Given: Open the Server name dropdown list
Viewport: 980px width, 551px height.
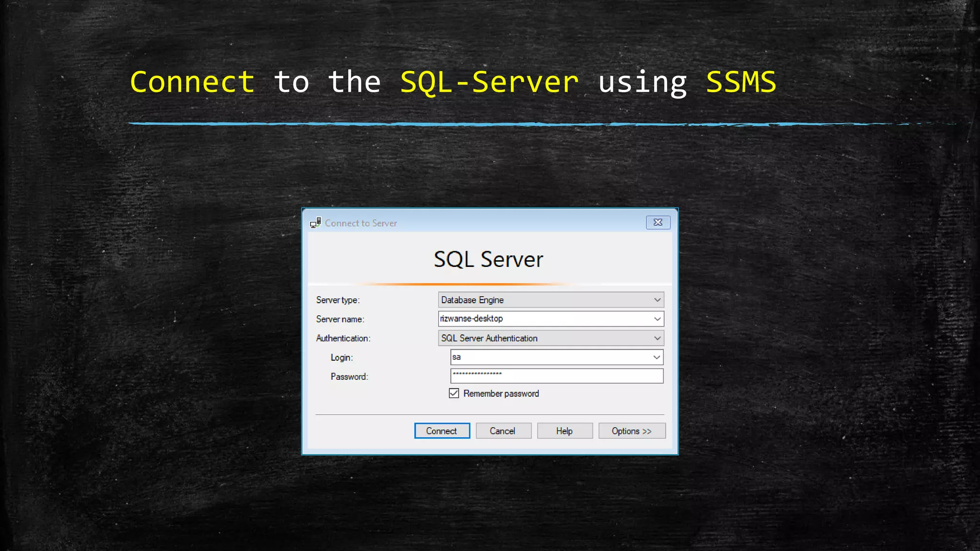Looking at the screenshot, I should tap(657, 319).
